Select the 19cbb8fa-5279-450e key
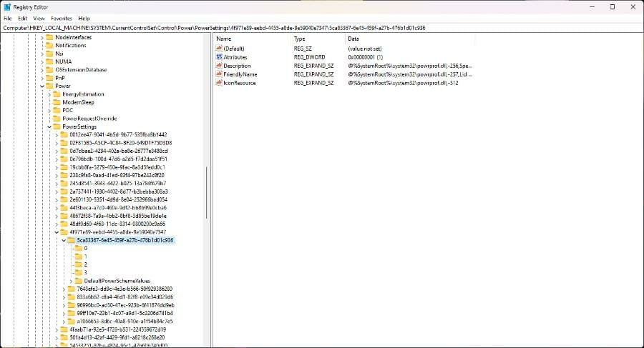This screenshot has width=644, height=348. coord(117,167)
